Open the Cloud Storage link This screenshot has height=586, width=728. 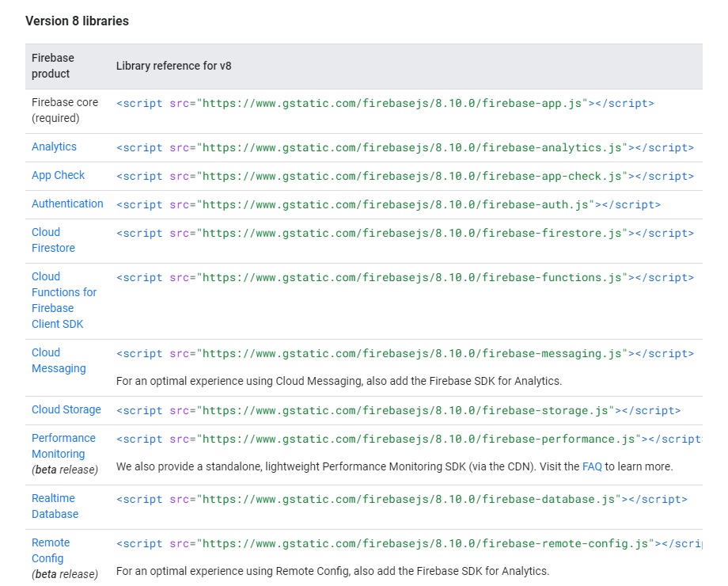(x=66, y=409)
